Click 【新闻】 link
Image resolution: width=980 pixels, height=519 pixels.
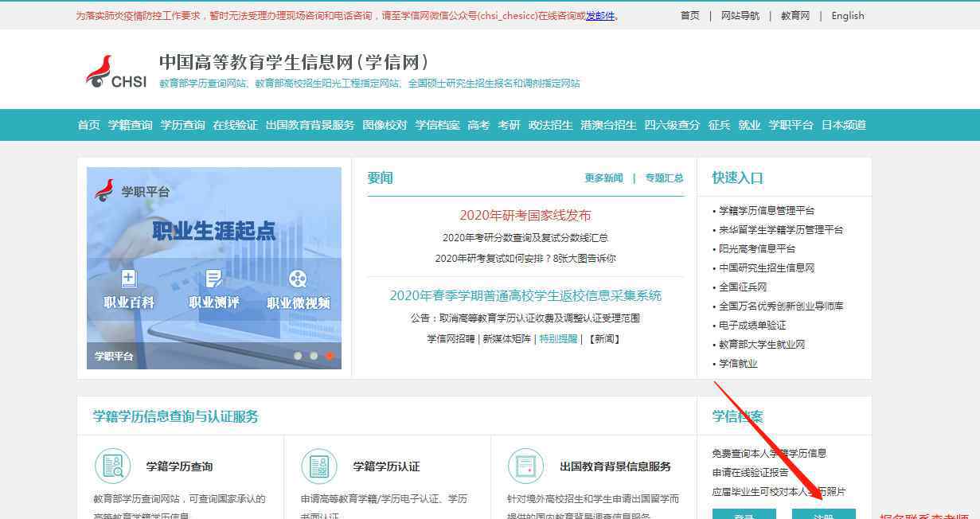coord(603,339)
